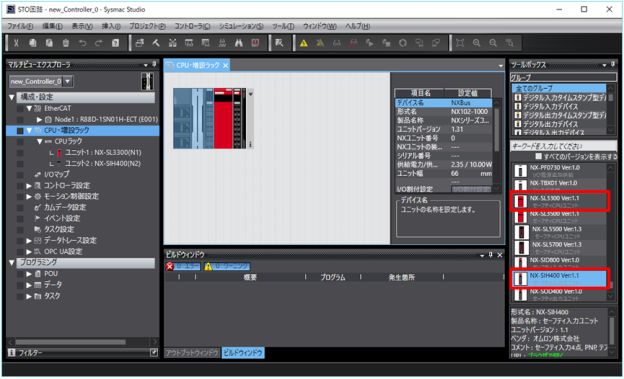Image resolution: width=624 pixels, height=379 pixels.
Task: Expand the POU tree node
Action: [29, 274]
